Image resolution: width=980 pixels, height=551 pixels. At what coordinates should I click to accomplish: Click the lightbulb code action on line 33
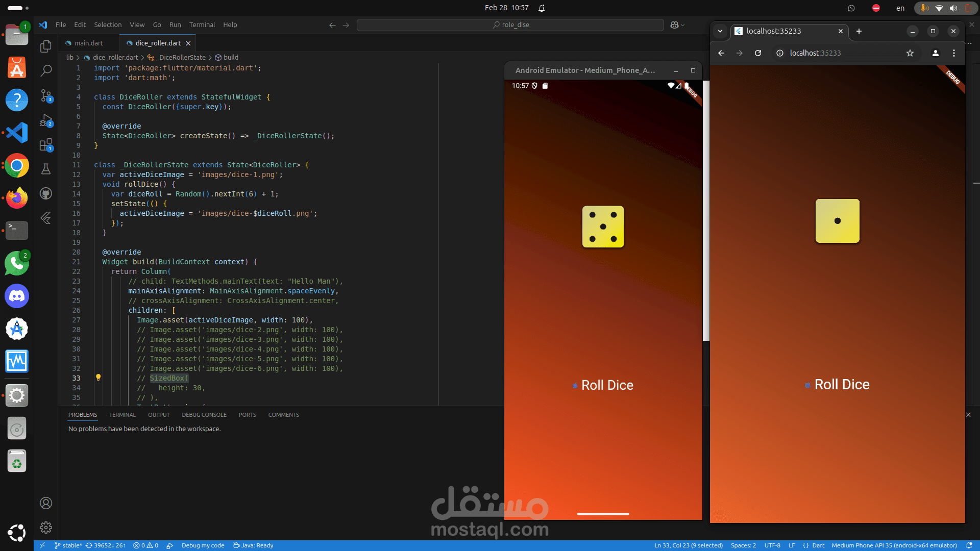(98, 378)
